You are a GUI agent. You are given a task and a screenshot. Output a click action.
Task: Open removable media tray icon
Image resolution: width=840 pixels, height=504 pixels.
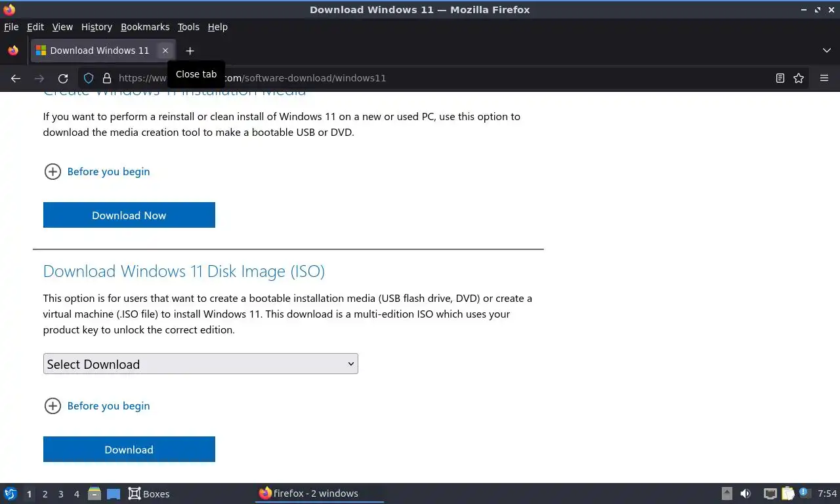click(x=727, y=493)
